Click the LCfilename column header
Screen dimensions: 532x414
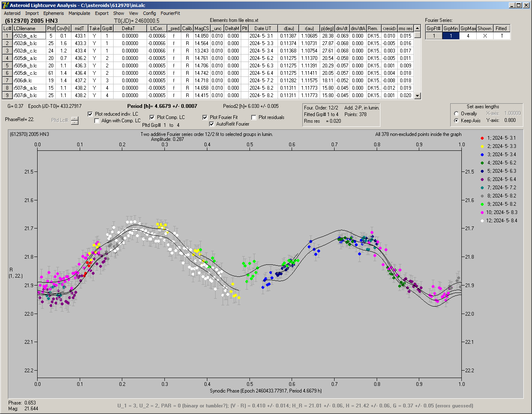[x=29, y=29]
